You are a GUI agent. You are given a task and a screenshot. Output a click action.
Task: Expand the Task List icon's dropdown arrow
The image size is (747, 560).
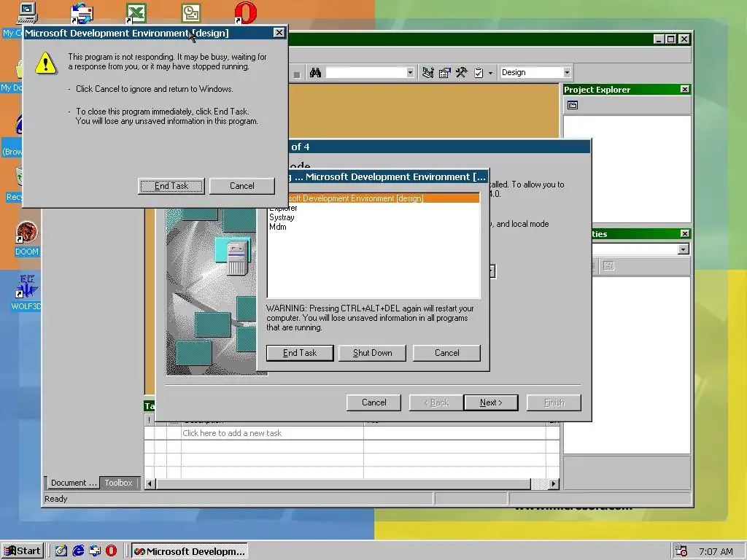point(490,74)
